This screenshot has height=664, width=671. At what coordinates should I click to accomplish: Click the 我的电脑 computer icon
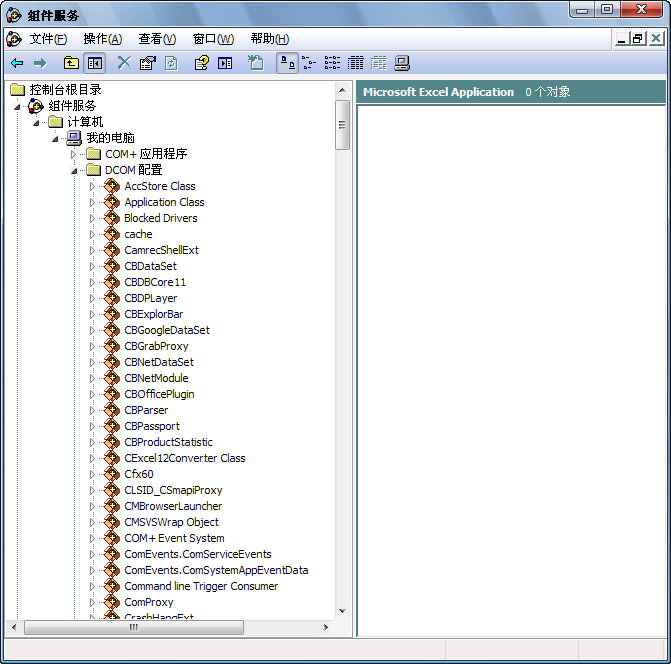click(74, 138)
